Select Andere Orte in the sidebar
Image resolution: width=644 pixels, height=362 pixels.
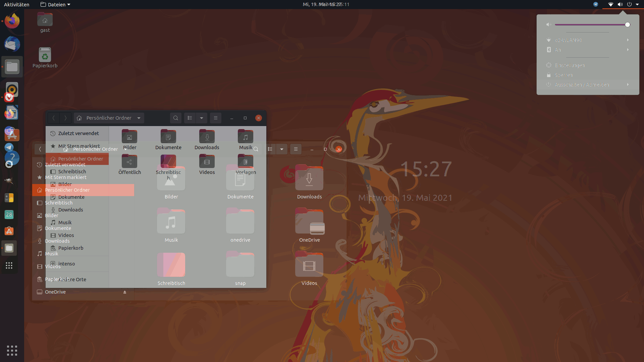point(72,279)
